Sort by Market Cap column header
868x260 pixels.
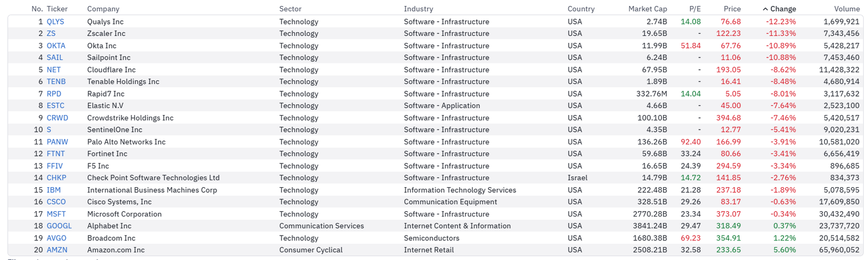tap(647, 9)
